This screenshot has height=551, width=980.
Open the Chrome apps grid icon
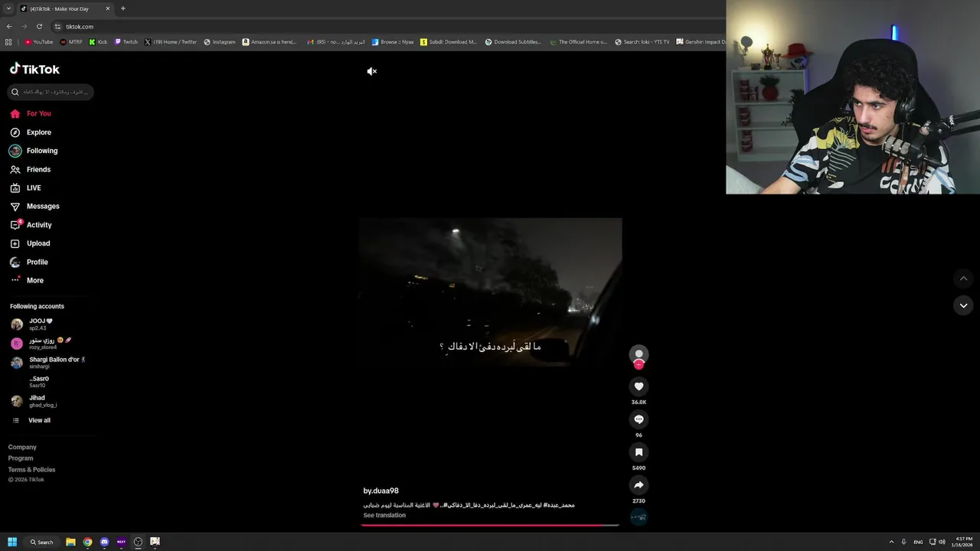pos(8,42)
